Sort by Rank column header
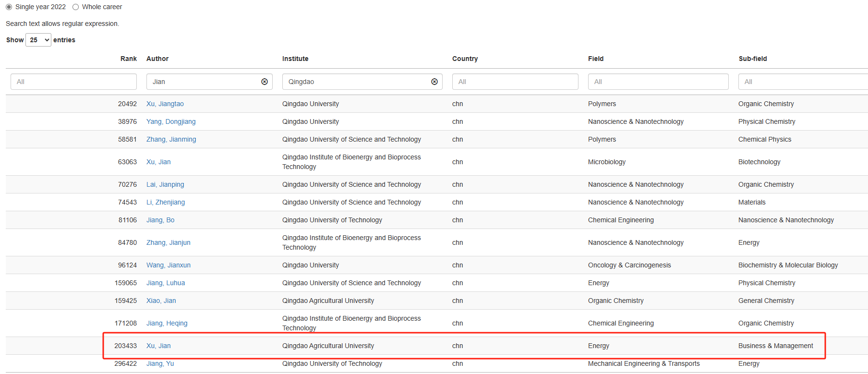 [x=128, y=59]
